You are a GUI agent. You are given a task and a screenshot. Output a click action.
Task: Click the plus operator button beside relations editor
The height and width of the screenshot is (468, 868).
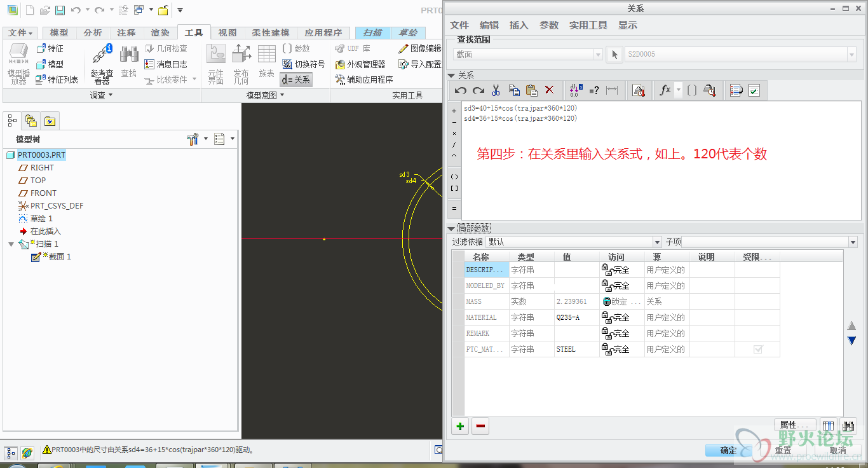[454, 111]
